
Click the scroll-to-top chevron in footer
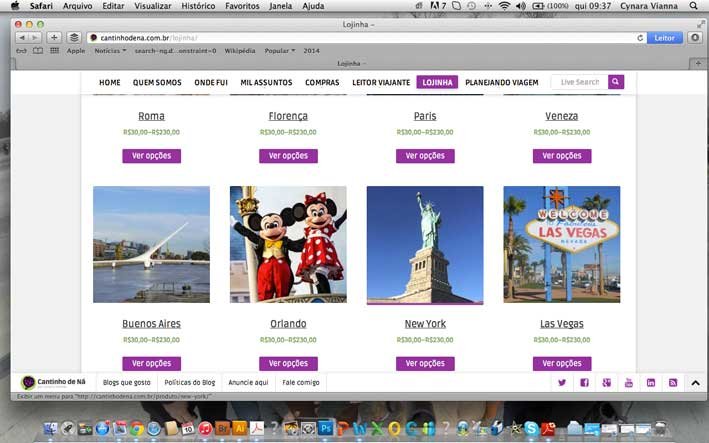[x=695, y=383]
